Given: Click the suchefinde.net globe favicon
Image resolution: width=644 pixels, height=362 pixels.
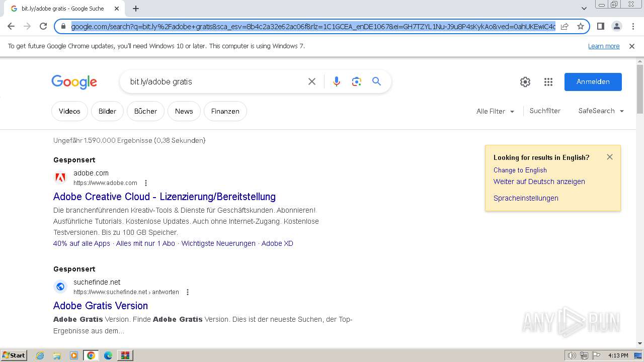Looking at the screenshot, I should 60,287.
